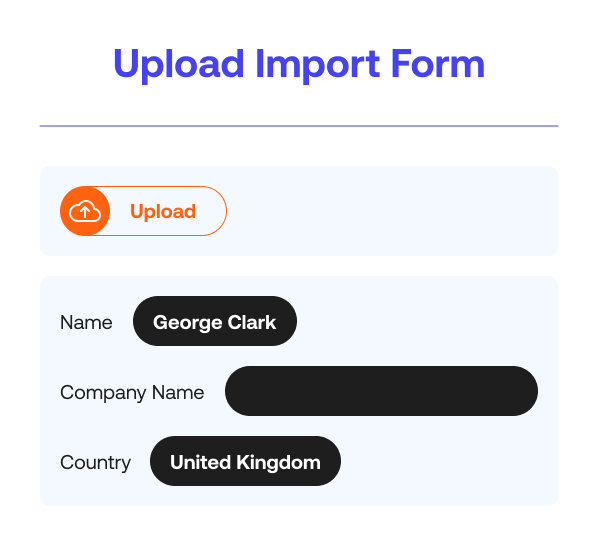The height and width of the screenshot is (546, 598).
Task: Click the word Upload in the heading
Action: click(x=178, y=64)
